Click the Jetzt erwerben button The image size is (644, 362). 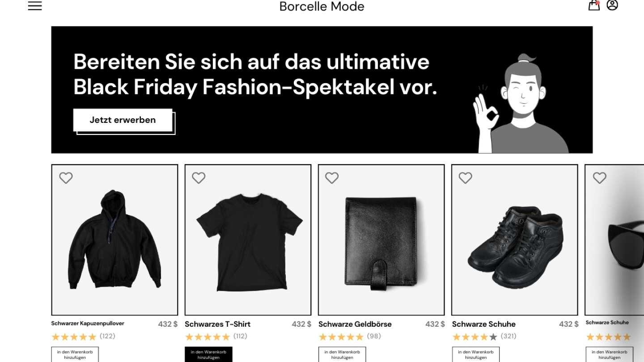[123, 120]
